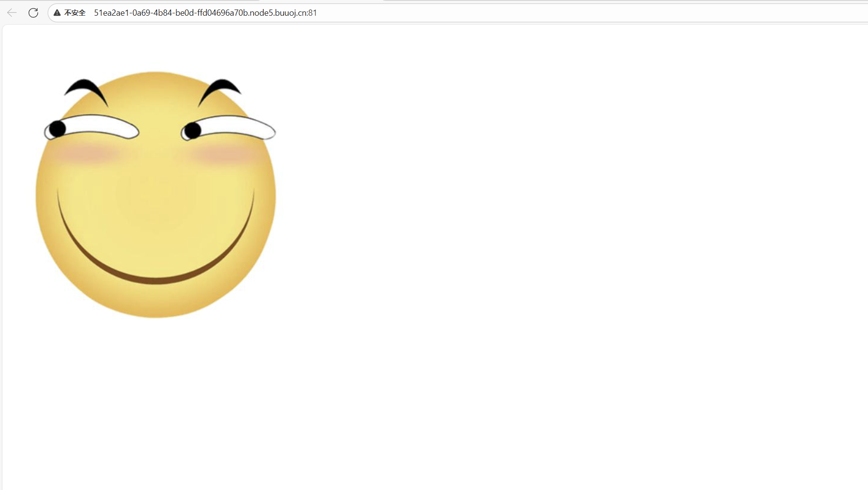
Task: Reload the page with the refresh icon
Action: [33, 13]
